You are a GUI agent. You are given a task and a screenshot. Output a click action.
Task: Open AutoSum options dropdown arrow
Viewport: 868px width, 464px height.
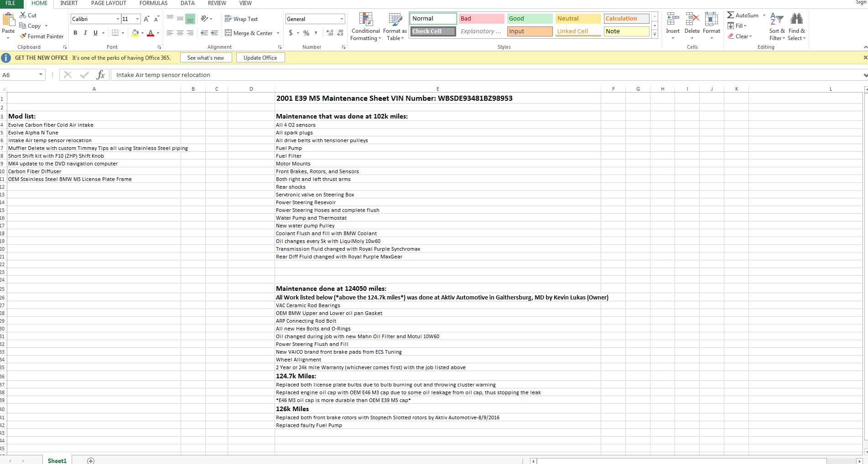764,15
